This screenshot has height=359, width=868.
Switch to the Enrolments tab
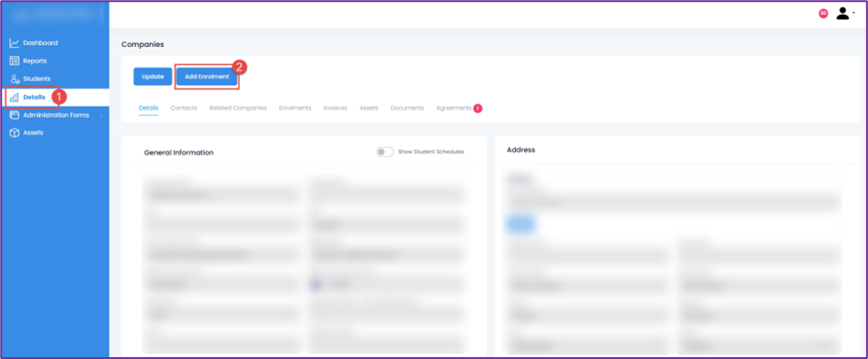click(x=295, y=108)
